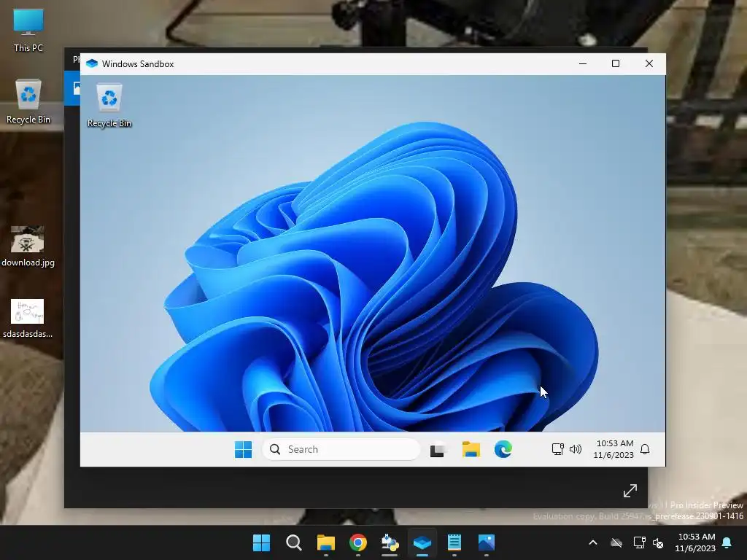The height and width of the screenshot is (560, 747).
Task: Select host desktop Recycle Bin icon
Action: point(28,101)
